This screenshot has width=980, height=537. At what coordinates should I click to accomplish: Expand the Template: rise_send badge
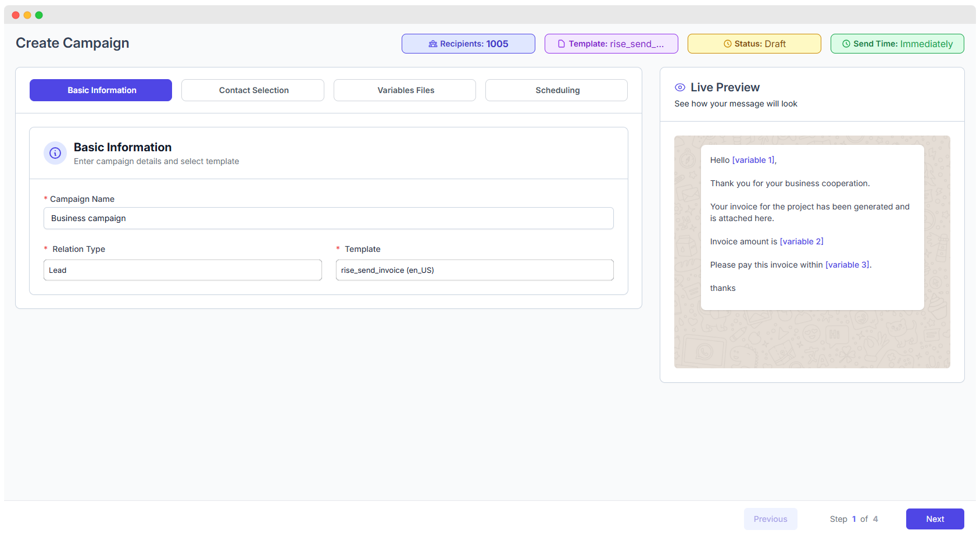[x=611, y=44]
